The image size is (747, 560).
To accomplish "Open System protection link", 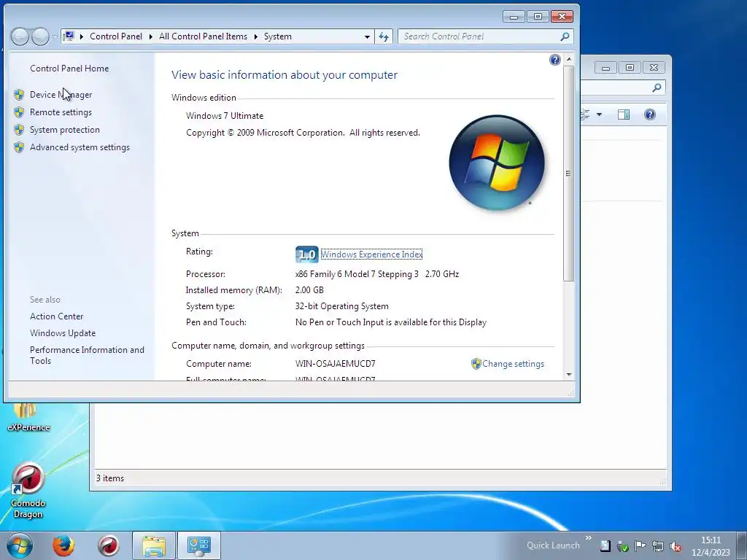I will [65, 130].
